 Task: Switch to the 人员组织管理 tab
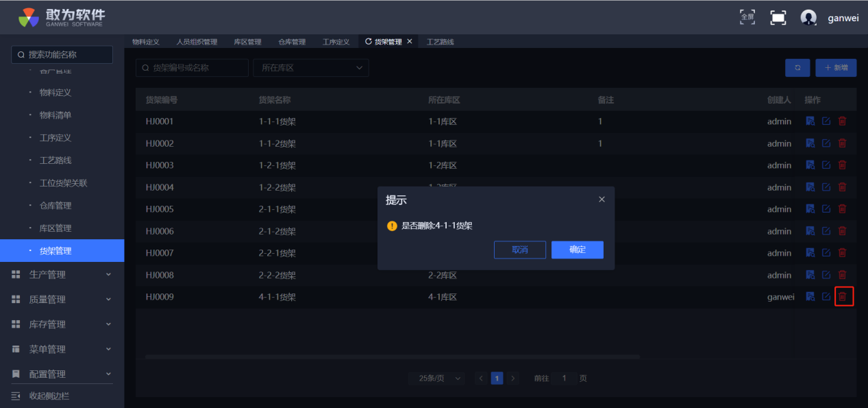tap(197, 42)
